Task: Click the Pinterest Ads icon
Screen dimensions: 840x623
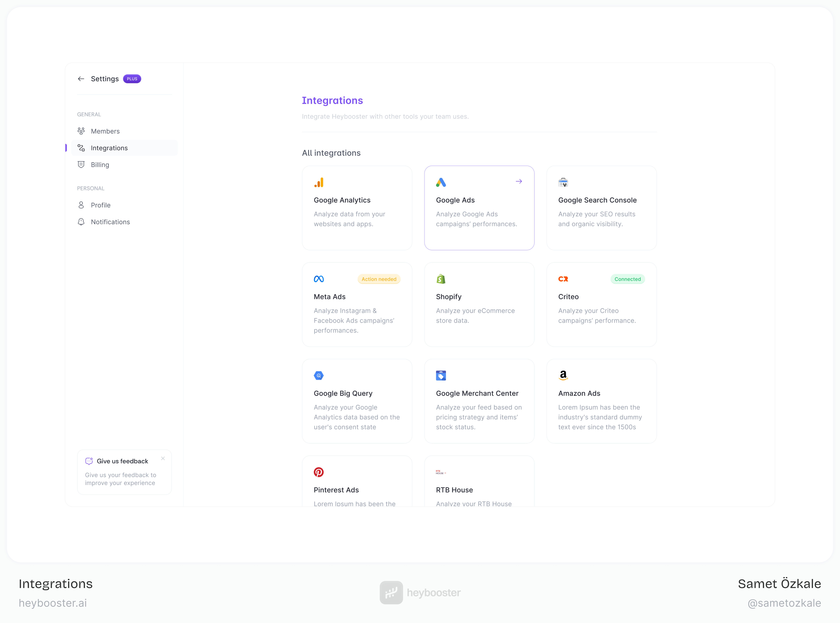Action: 319,472
